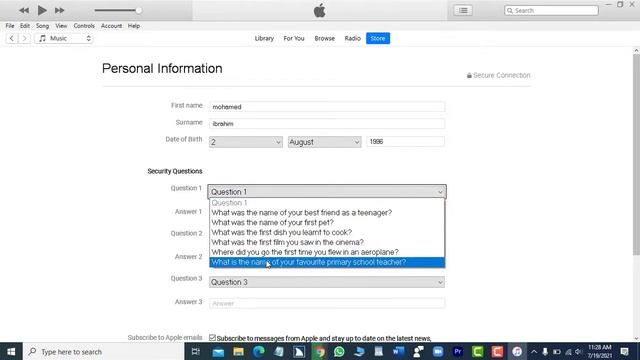Select the Store tab
Image resolution: width=640 pixels, height=360 pixels.
point(378,38)
